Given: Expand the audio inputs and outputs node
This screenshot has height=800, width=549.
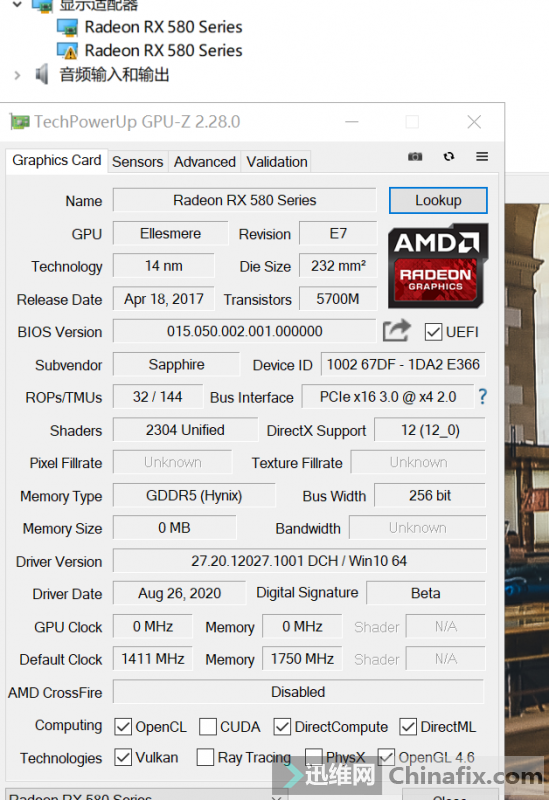Looking at the screenshot, I should (x=17, y=76).
